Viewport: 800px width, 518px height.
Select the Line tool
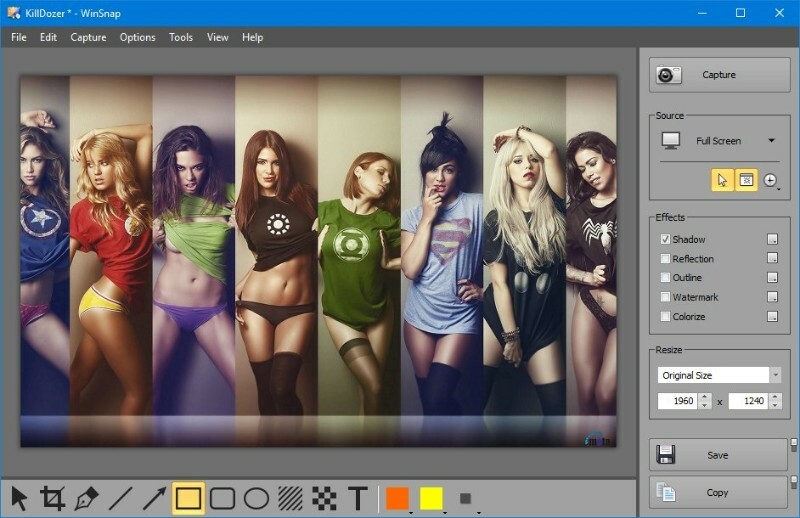pyautogui.click(x=120, y=498)
